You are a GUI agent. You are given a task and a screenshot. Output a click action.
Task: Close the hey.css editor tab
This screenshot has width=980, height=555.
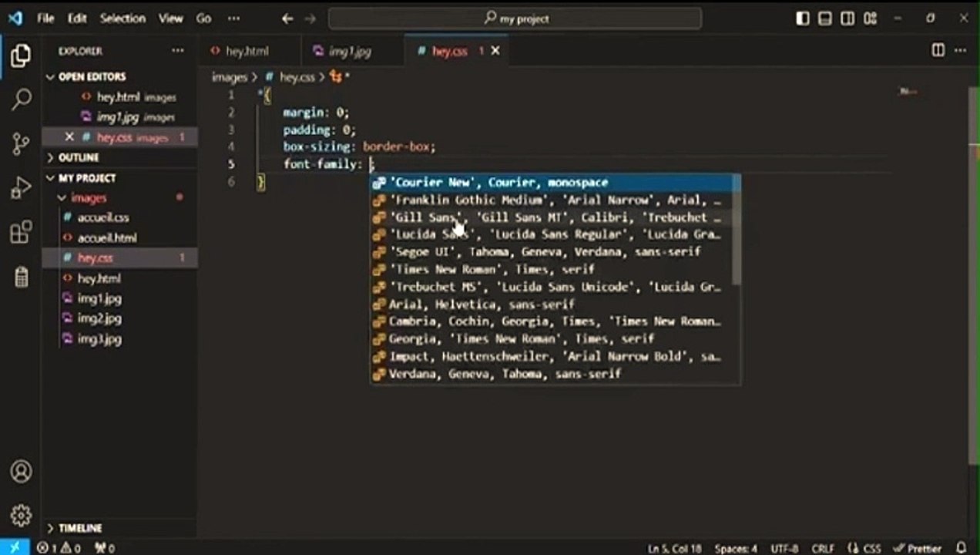coord(495,51)
